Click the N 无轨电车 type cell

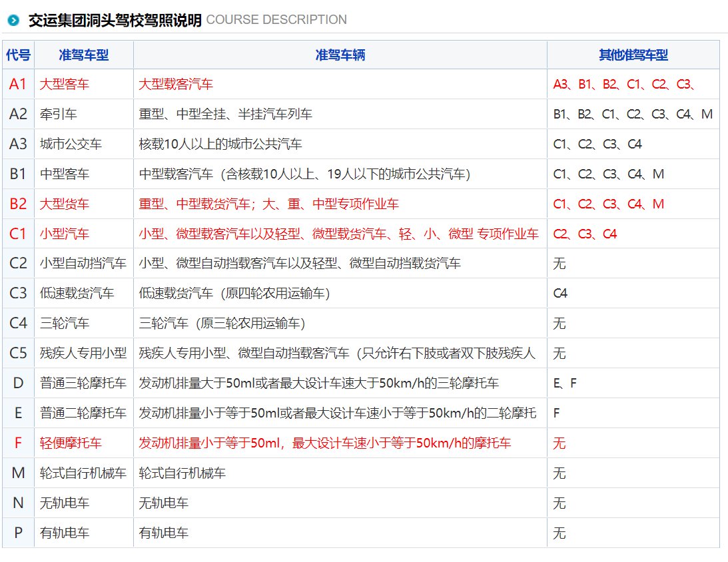click(64, 503)
